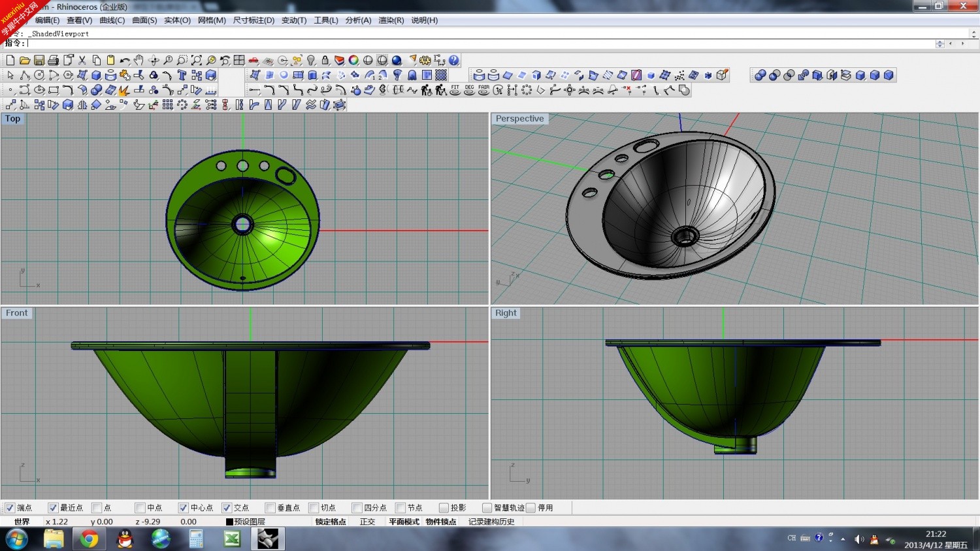Click the DEG change degree icon
Screen dimensions: 980x551
[x=469, y=90]
